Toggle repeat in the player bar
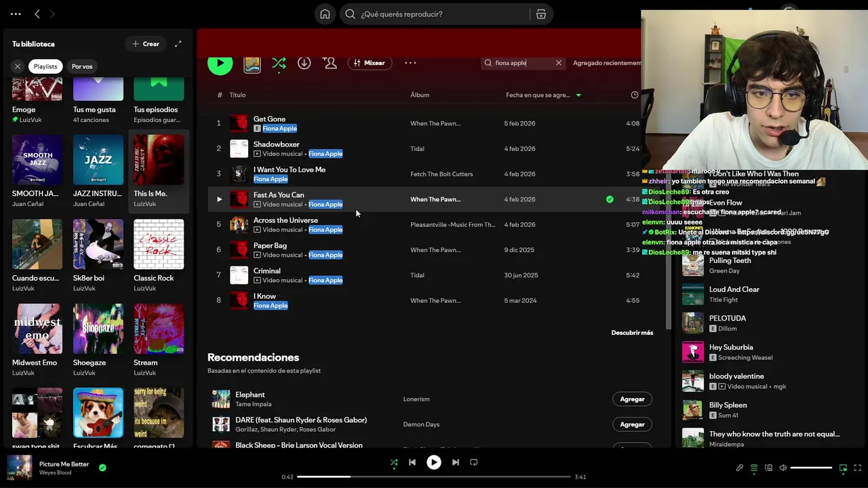 [x=474, y=462]
